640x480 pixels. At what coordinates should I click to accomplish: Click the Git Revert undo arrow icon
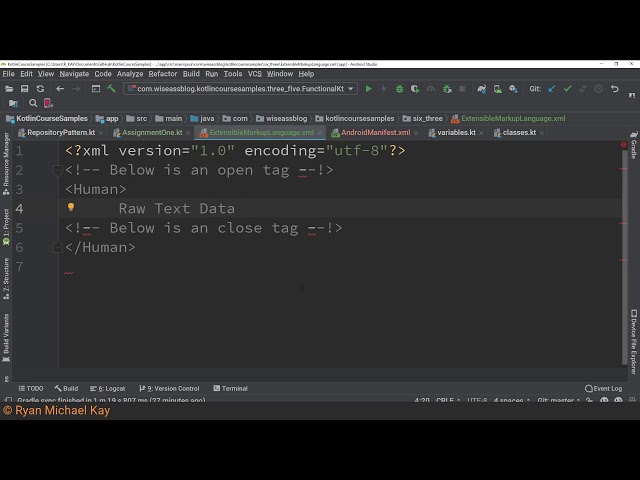pos(615,89)
